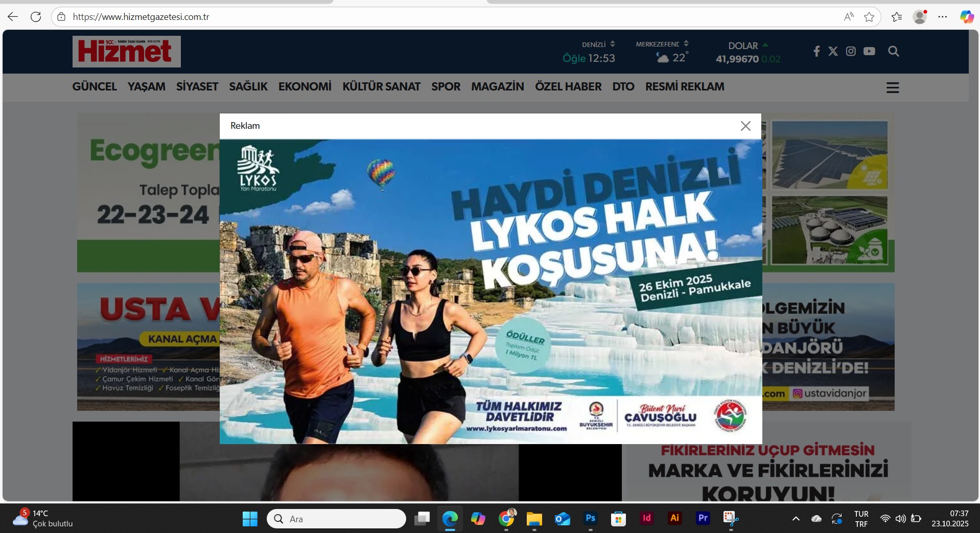This screenshot has width=980, height=533.
Task: Show hidden system tray icons chevron
Action: (796, 519)
